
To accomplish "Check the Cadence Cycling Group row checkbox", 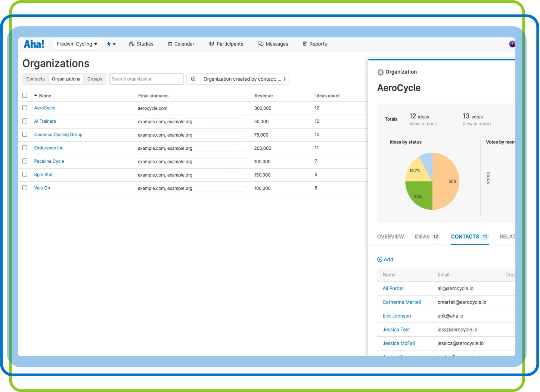I will (x=25, y=134).
